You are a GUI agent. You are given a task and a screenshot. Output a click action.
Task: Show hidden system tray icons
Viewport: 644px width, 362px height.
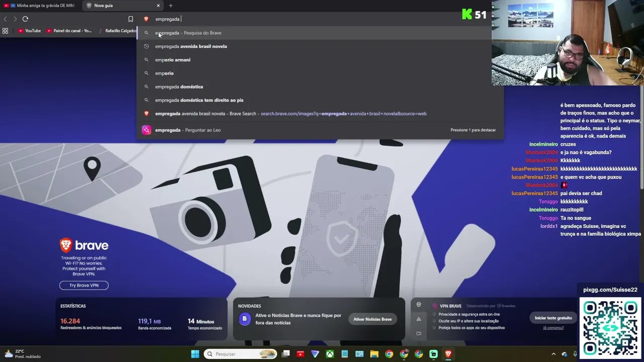[x=553, y=354]
